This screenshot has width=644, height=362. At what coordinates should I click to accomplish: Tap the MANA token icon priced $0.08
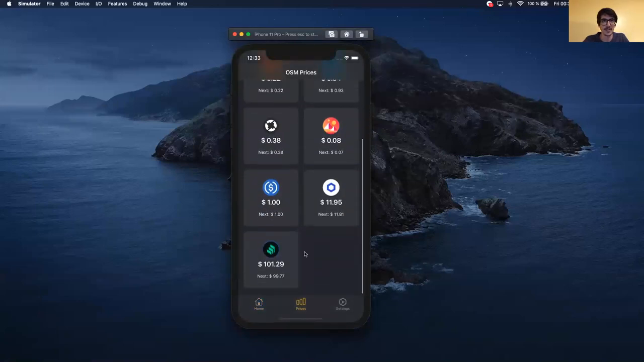click(x=331, y=125)
